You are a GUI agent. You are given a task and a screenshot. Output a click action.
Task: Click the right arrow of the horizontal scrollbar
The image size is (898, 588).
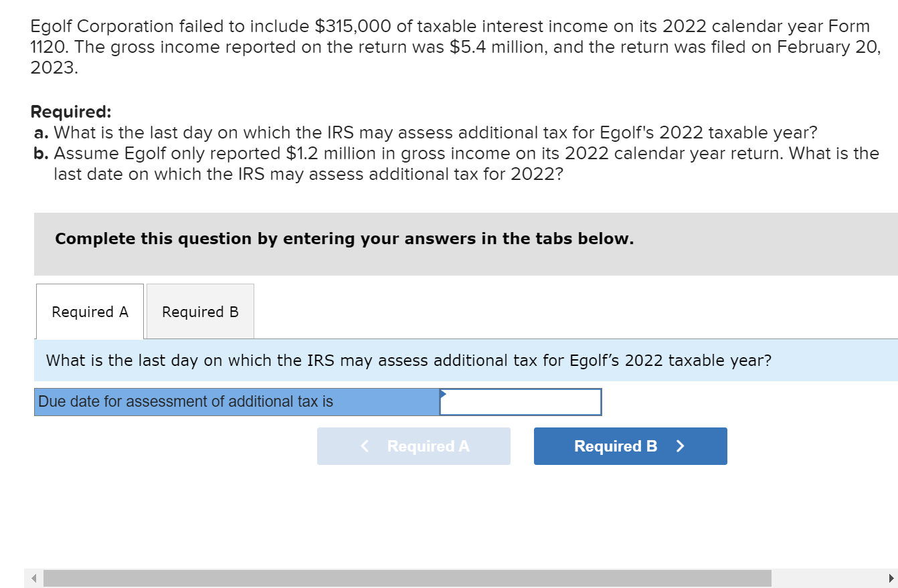pyautogui.click(x=893, y=578)
